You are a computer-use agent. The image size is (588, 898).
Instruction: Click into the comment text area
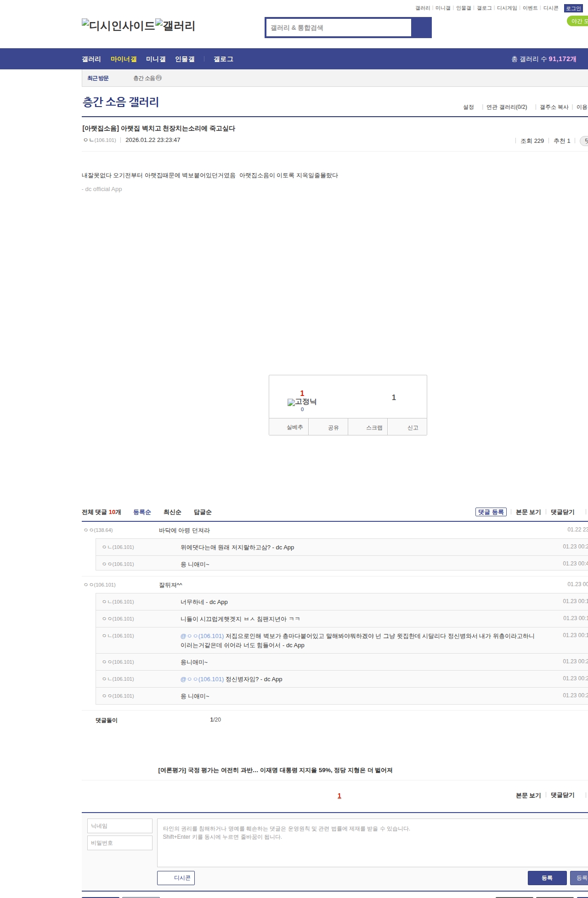click(373, 843)
